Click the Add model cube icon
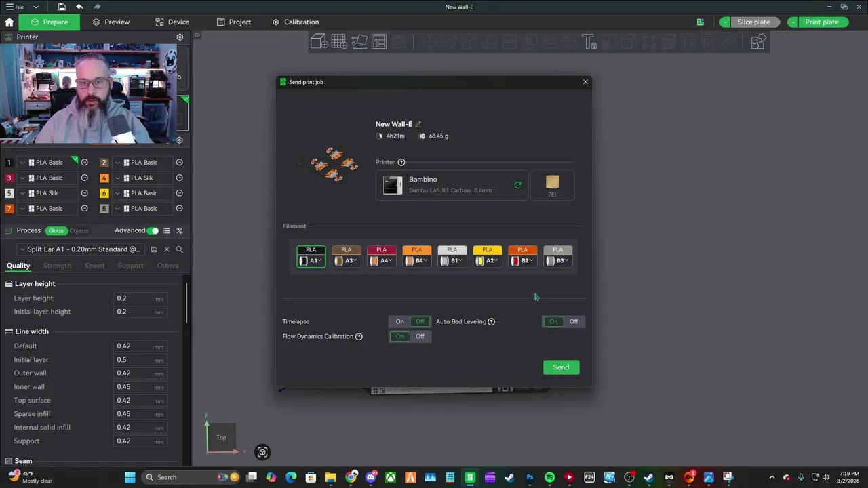868x488 pixels. tap(319, 42)
